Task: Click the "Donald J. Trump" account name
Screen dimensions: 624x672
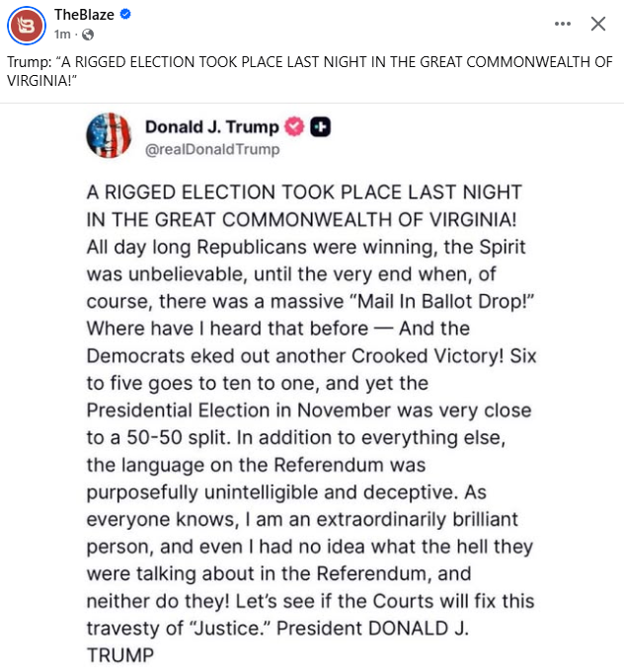Action: point(212,126)
